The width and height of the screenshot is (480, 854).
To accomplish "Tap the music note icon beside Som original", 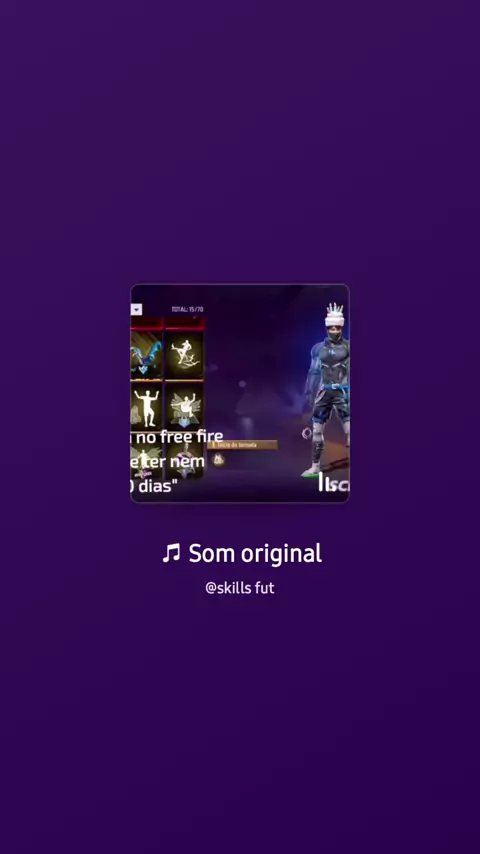I will (x=171, y=553).
